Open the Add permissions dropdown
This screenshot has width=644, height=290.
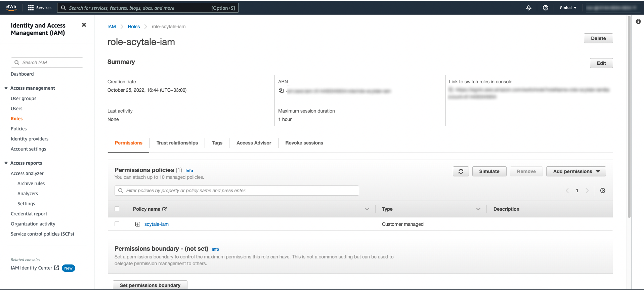[576, 171]
